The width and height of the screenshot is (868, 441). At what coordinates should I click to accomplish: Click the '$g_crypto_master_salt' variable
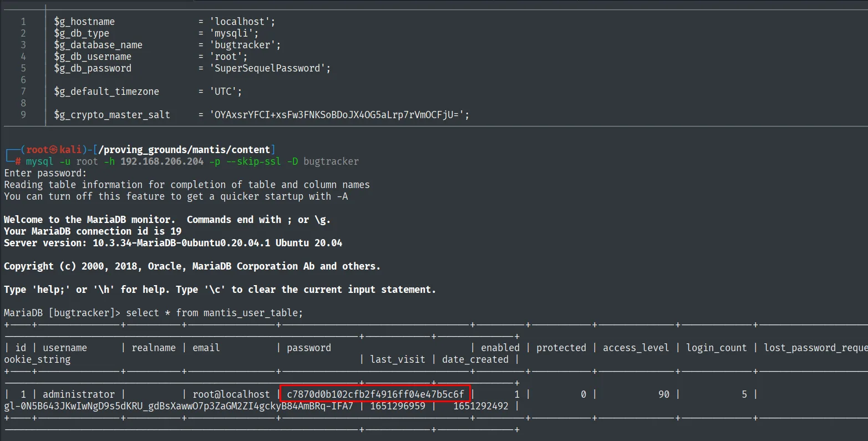coord(112,115)
